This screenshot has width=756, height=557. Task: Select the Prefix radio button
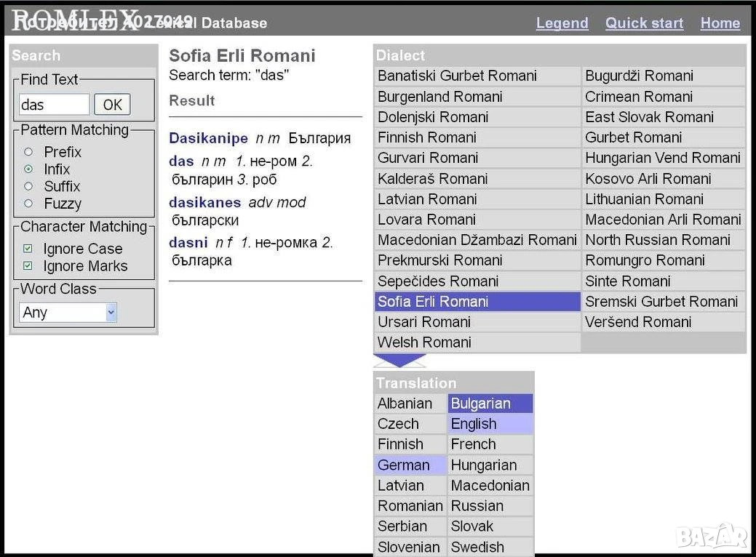28,152
